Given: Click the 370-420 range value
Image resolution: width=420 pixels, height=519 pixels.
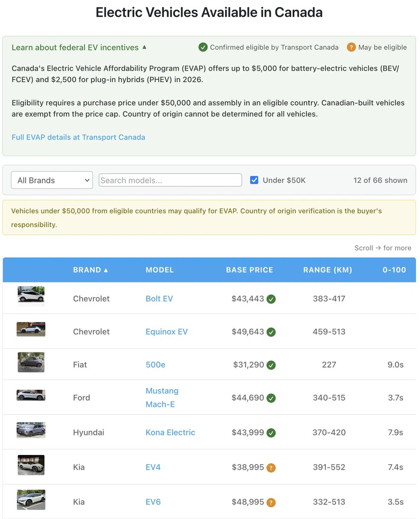Looking at the screenshot, I should [x=329, y=432].
